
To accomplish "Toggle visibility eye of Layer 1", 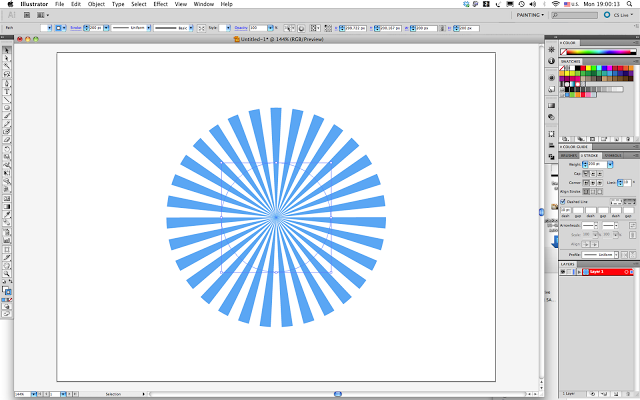I will (x=562, y=272).
